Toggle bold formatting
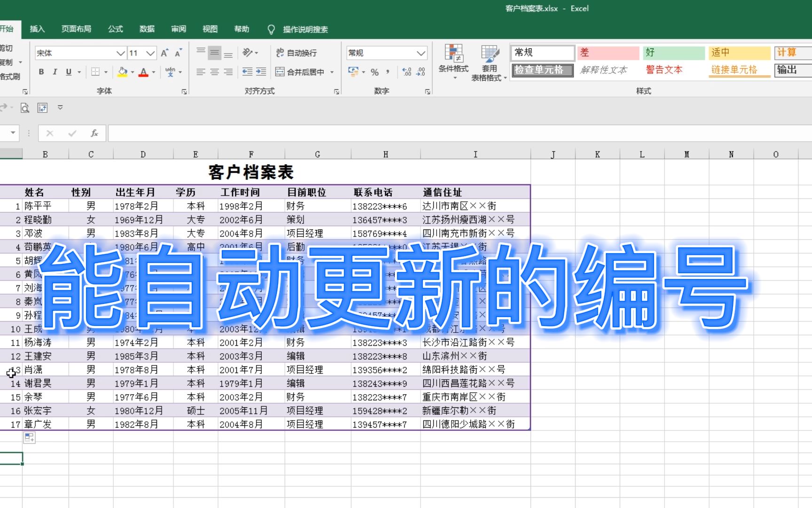The width and height of the screenshot is (812, 508). 41,71
